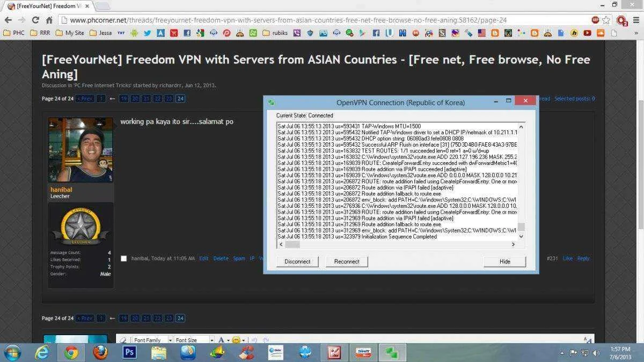
Task: Open the RRR bookmarks folder
Action: click(41, 33)
